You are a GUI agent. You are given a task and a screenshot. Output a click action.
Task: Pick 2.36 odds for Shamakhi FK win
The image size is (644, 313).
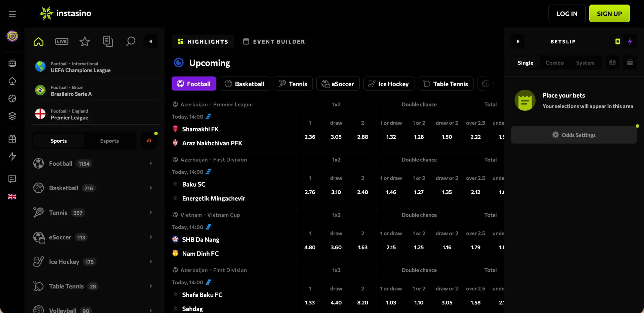pos(310,137)
